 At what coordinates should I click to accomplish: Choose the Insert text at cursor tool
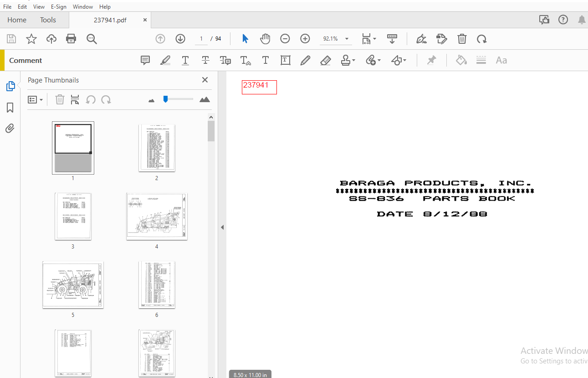(x=245, y=60)
